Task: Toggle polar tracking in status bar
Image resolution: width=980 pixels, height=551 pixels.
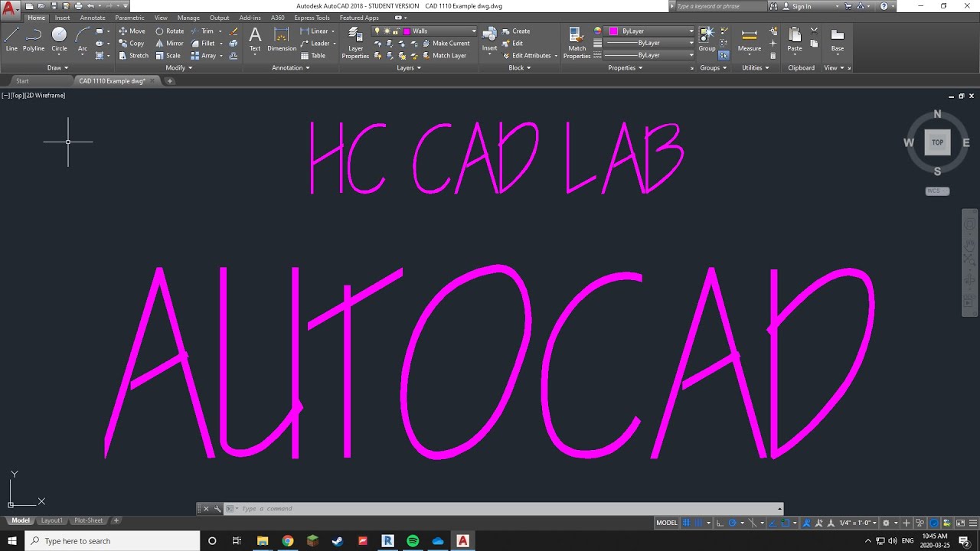Action: click(733, 523)
